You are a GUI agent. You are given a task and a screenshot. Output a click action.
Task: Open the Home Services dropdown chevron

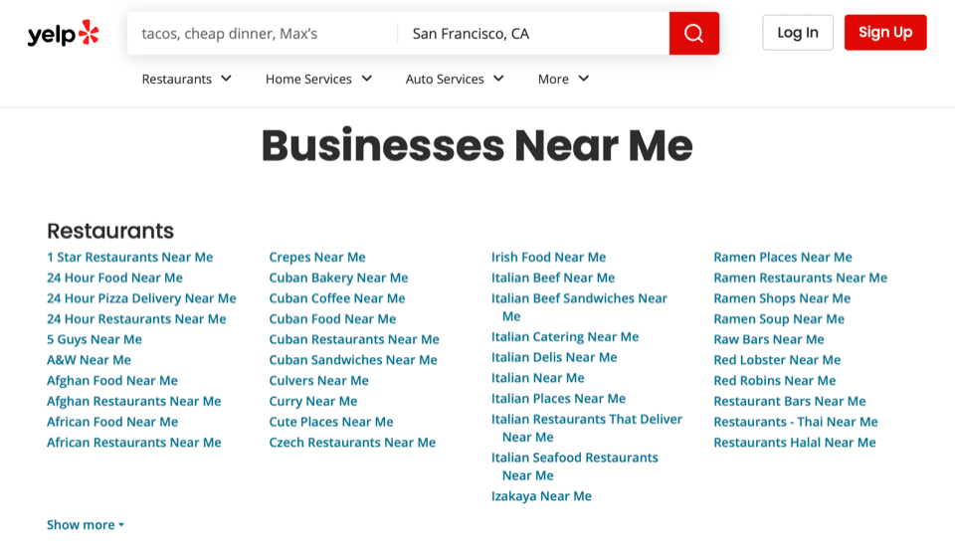click(x=367, y=79)
